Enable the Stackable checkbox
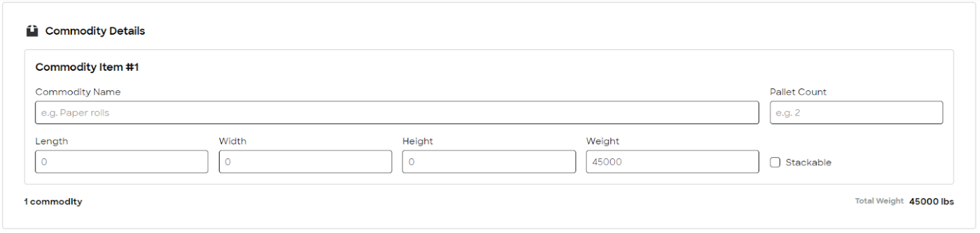This screenshot has width=980, height=233. (x=775, y=162)
